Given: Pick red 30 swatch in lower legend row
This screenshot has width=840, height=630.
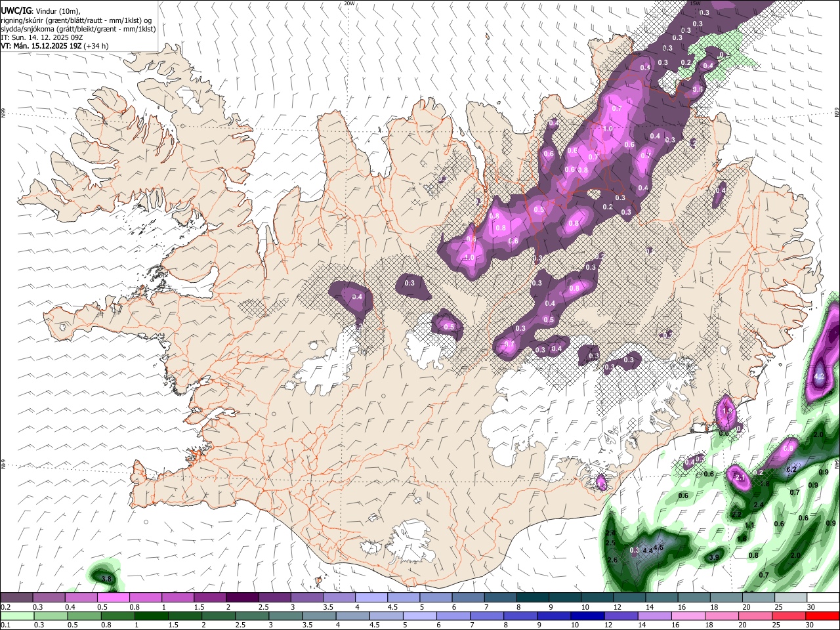Looking at the screenshot, I should pyautogui.click(x=823, y=616).
